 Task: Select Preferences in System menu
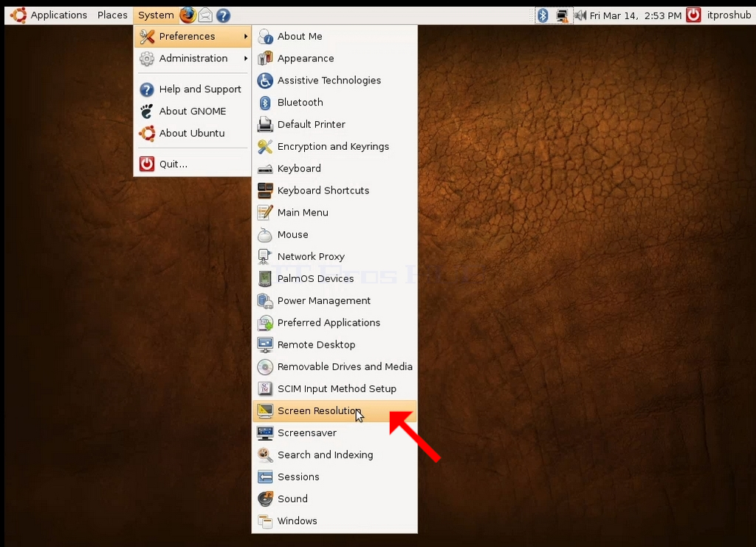point(193,36)
